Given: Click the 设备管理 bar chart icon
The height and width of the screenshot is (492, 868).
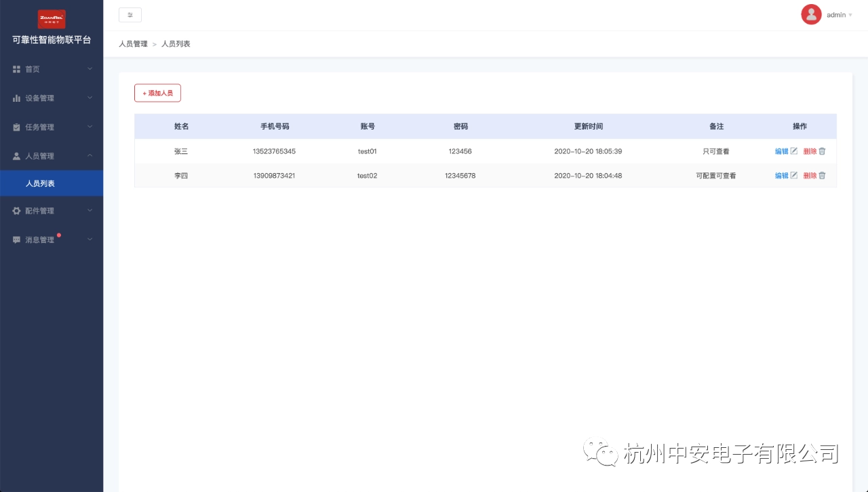Looking at the screenshot, I should tap(17, 98).
